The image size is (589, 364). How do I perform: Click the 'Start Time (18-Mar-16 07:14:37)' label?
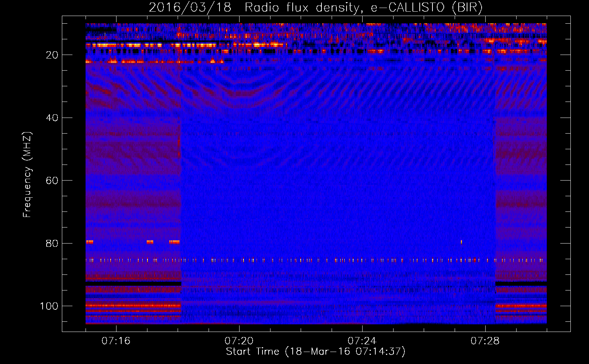tap(316, 352)
